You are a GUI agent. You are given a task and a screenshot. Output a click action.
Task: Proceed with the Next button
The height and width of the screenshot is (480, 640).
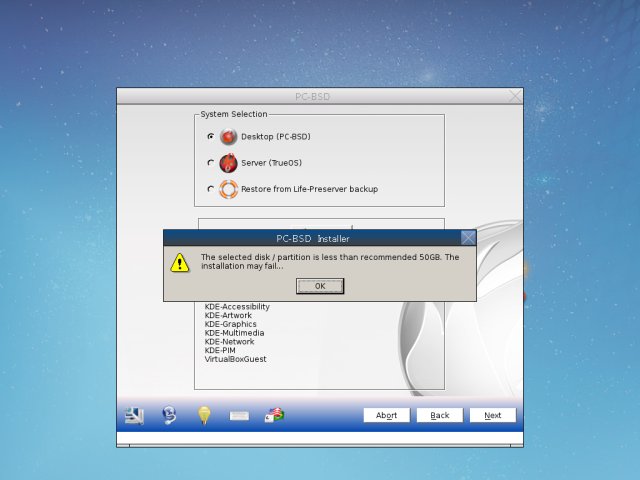pos(493,415)
